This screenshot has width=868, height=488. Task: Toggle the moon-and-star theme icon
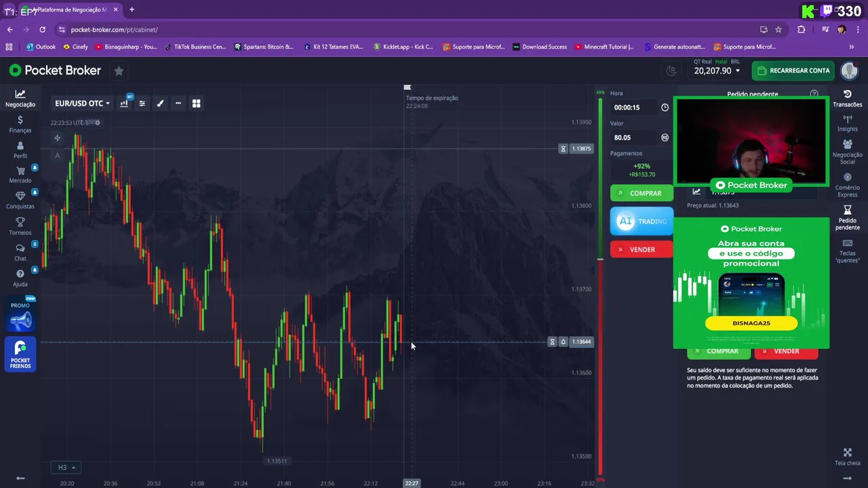(671, 70)
